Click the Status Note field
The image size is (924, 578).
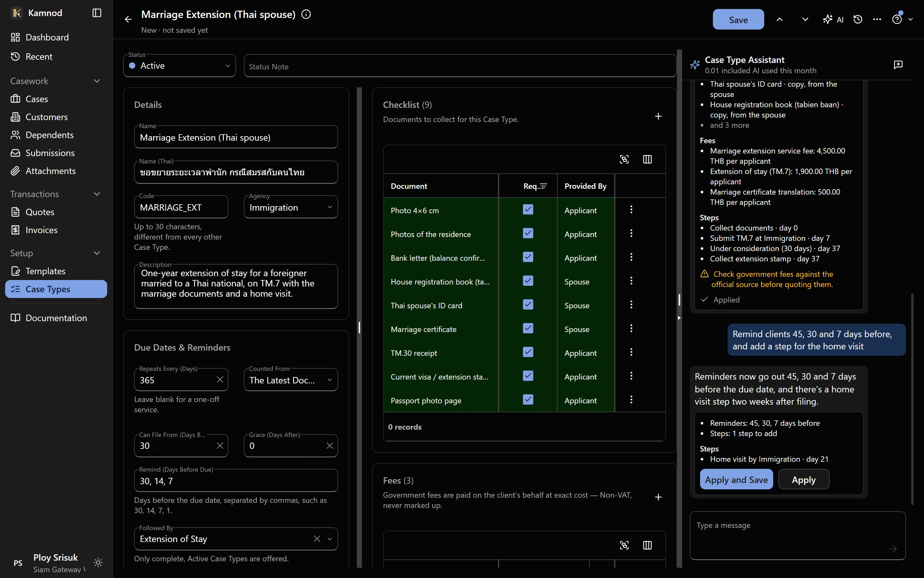(460, 66)
